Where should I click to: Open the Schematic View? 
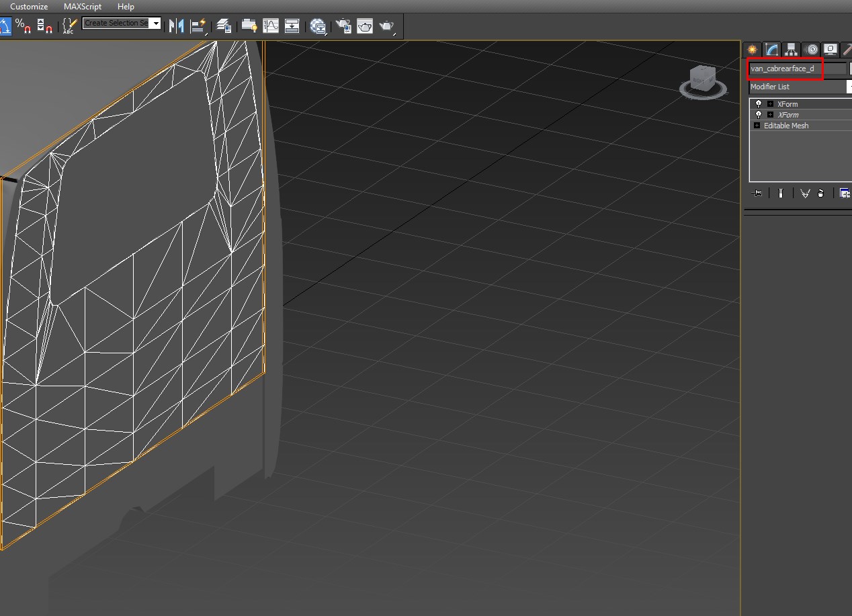tap(292, 26)
